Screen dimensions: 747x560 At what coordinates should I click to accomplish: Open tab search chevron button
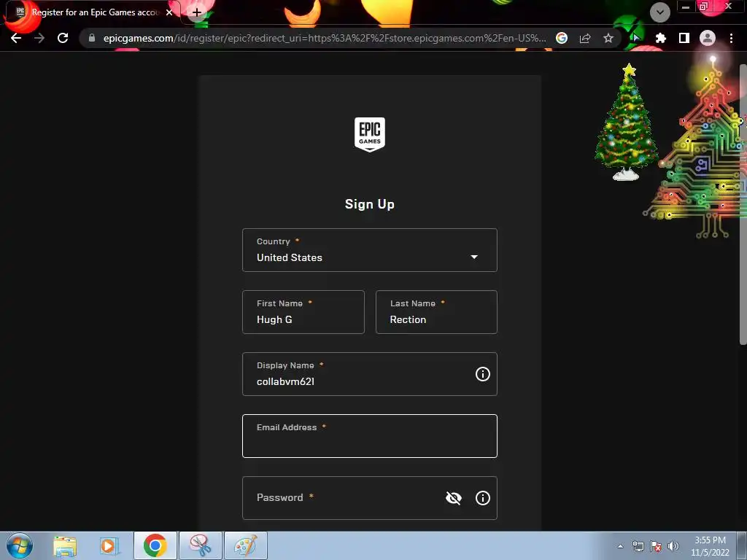pyautogui.click(x=659, y=12)
